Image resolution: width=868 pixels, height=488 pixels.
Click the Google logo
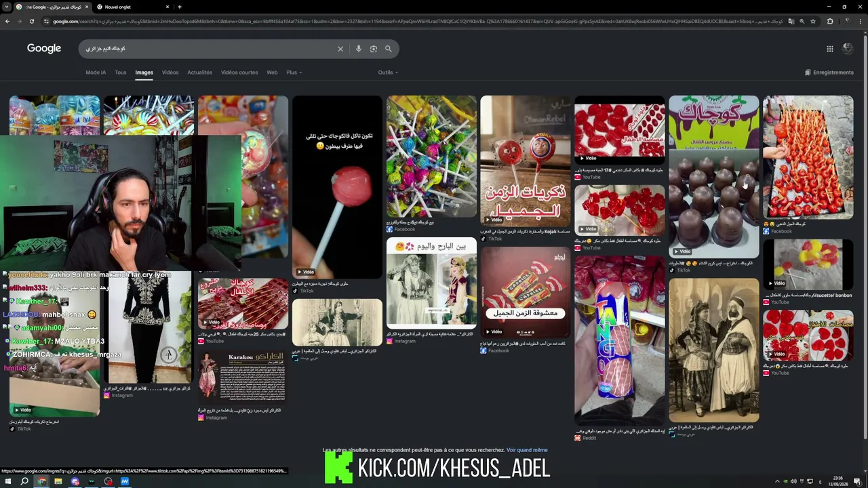pyautogui.click(x=44, y=48)
